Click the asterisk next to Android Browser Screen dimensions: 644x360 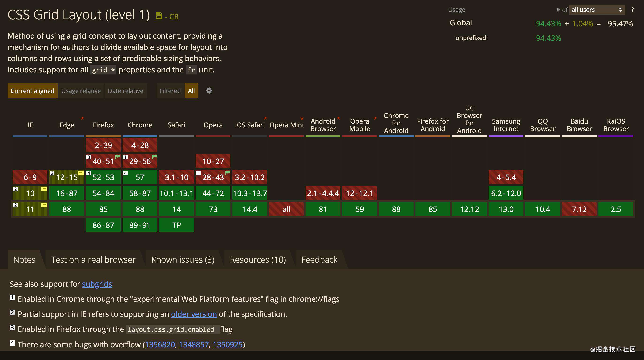[338, 119]
